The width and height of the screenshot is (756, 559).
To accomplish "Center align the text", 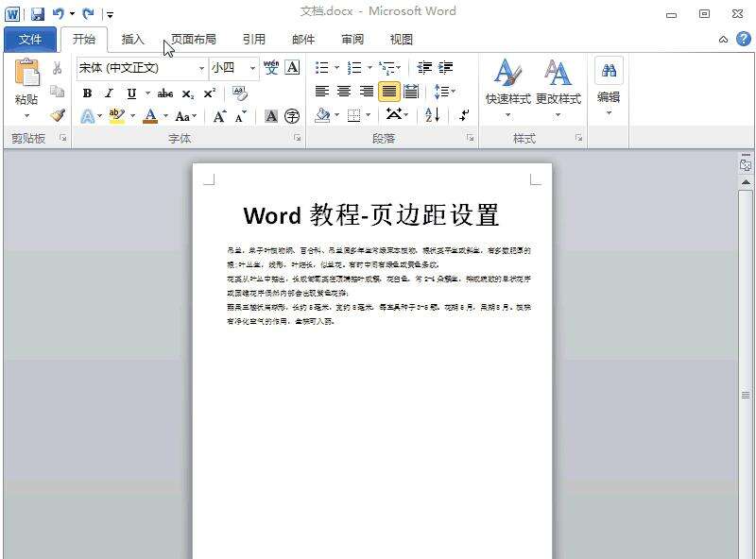I will (344, 91).
